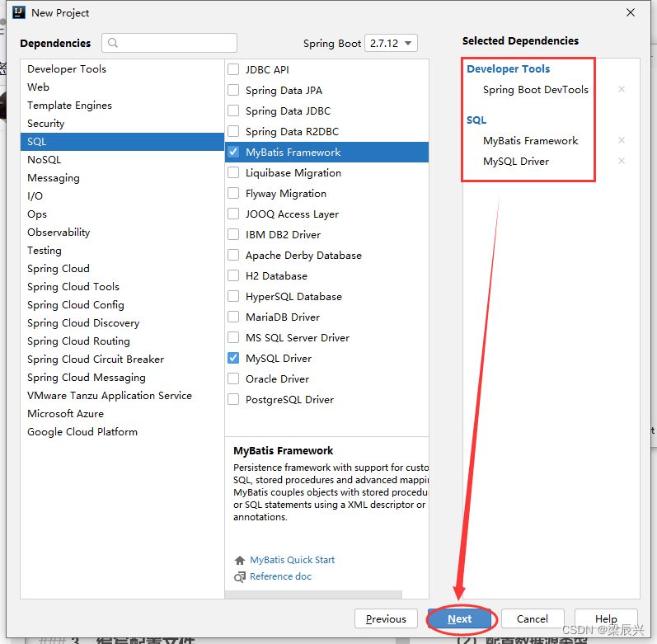
Task: Open the I/O category
Action: (x=122, y=196)
